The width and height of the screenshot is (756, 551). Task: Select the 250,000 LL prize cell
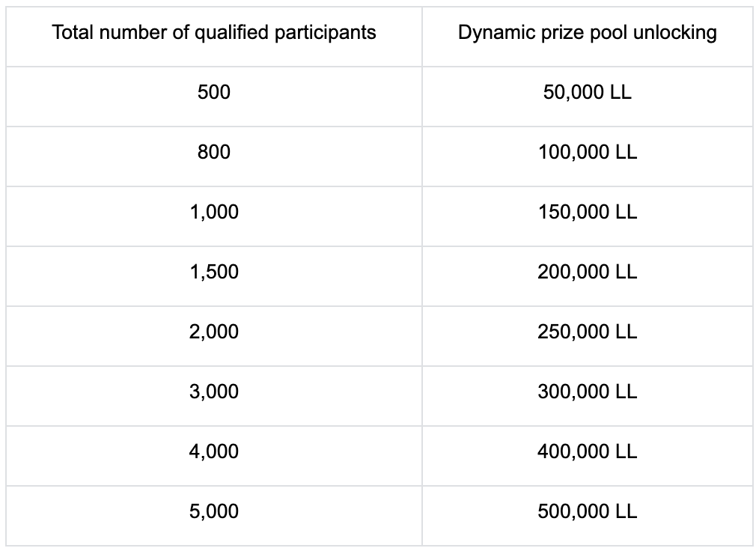[x=588, y=332]
